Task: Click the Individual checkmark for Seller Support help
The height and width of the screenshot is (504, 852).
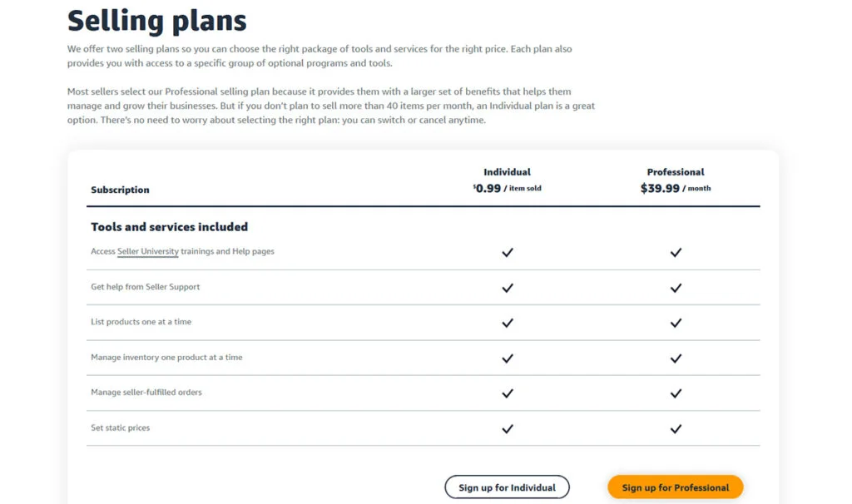Action: 508,288
